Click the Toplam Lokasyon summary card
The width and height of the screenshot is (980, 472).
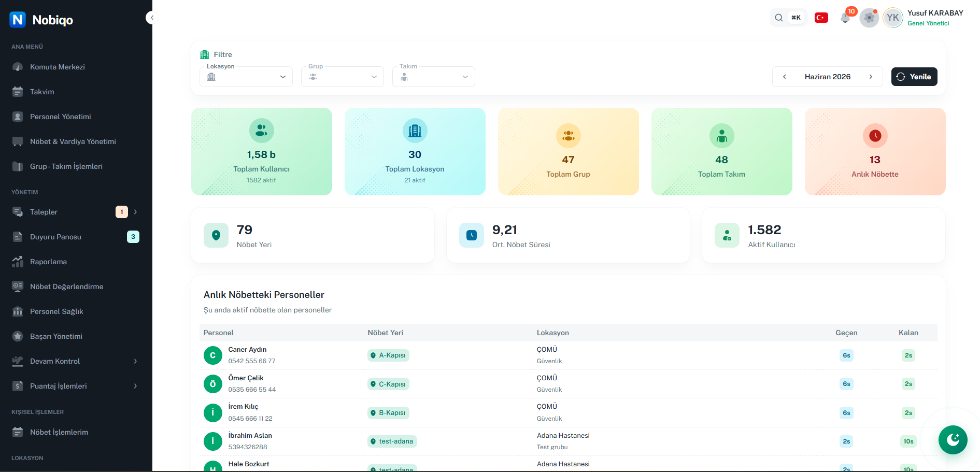coord(415,151)
